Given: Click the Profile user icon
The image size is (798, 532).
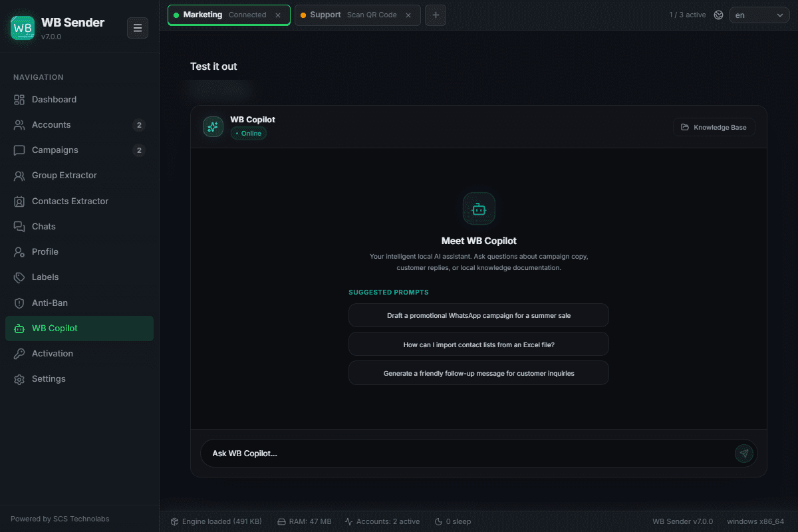Looking at the screenshot, I should click(x=19, y=252).
